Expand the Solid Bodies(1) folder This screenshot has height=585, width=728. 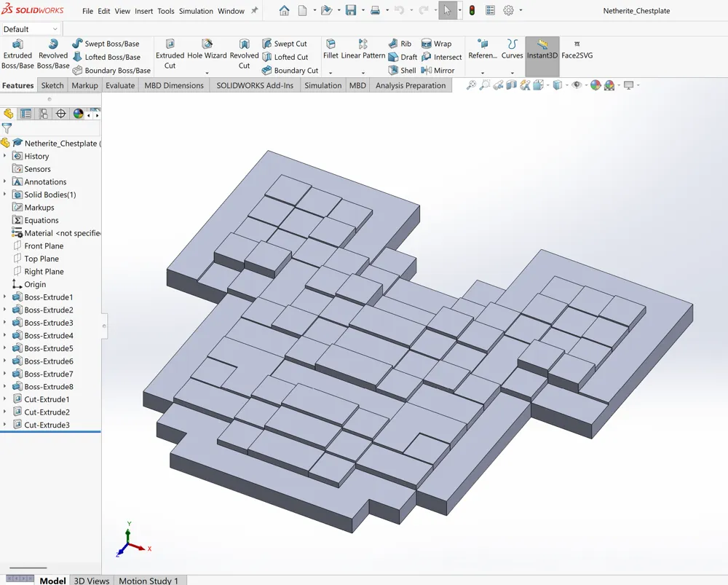[5, 195]
